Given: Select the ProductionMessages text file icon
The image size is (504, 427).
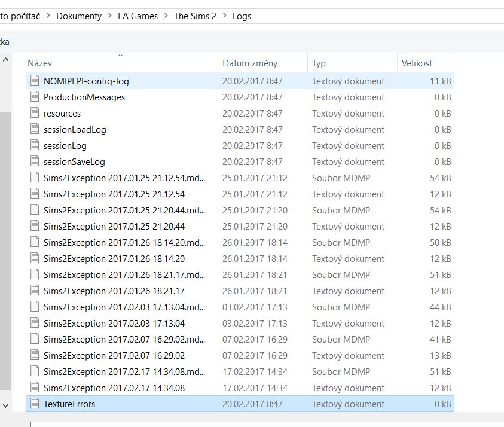Looking at the screenshot, I should coord(34,97).
